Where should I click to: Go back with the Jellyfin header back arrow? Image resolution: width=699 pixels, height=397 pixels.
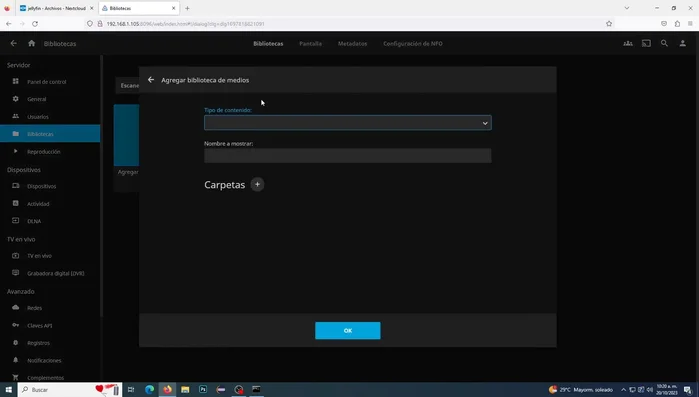(13, 43)
